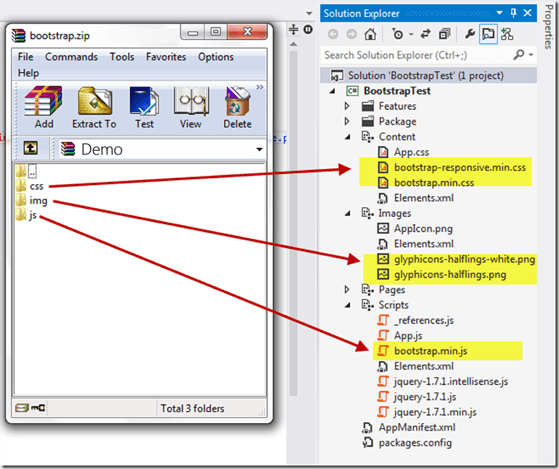
Task: Click the Collapse All icon in Solution Explorer
Action: (444, 34)
